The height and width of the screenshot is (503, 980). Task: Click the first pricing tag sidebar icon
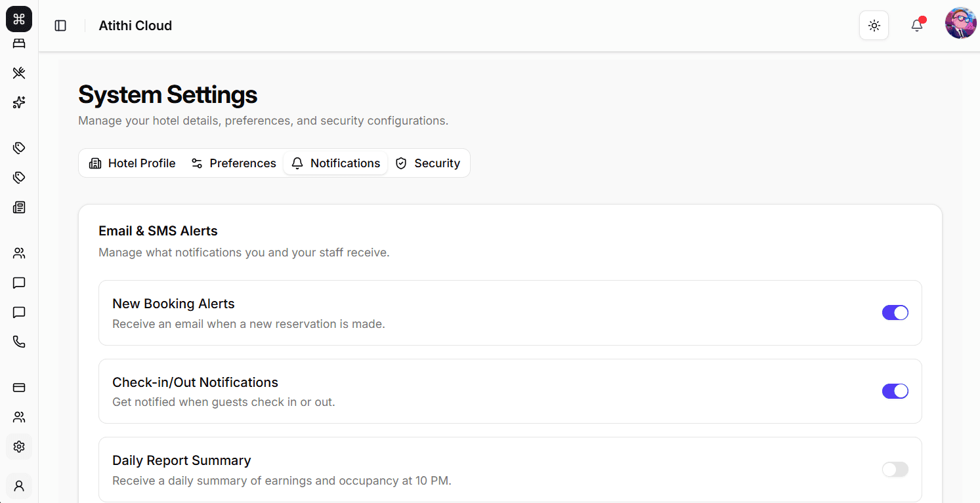point(18,148)
